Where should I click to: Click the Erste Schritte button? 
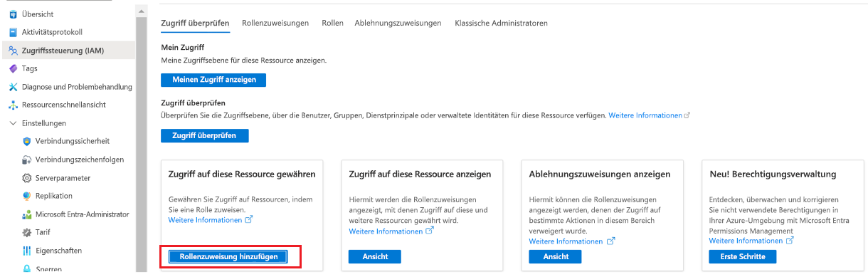743,256
